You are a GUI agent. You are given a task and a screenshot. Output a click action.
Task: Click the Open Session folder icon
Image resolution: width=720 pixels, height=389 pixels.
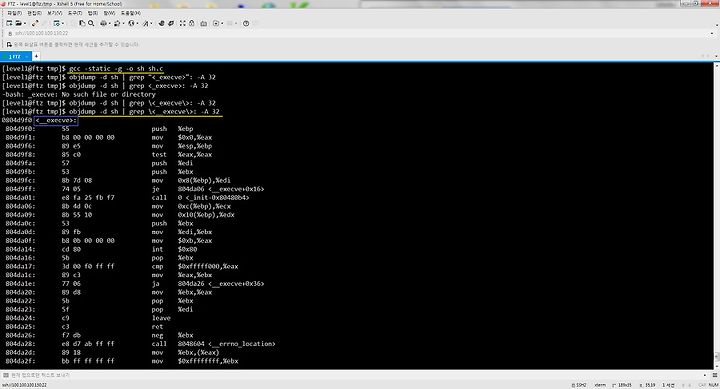coord(18,23)
